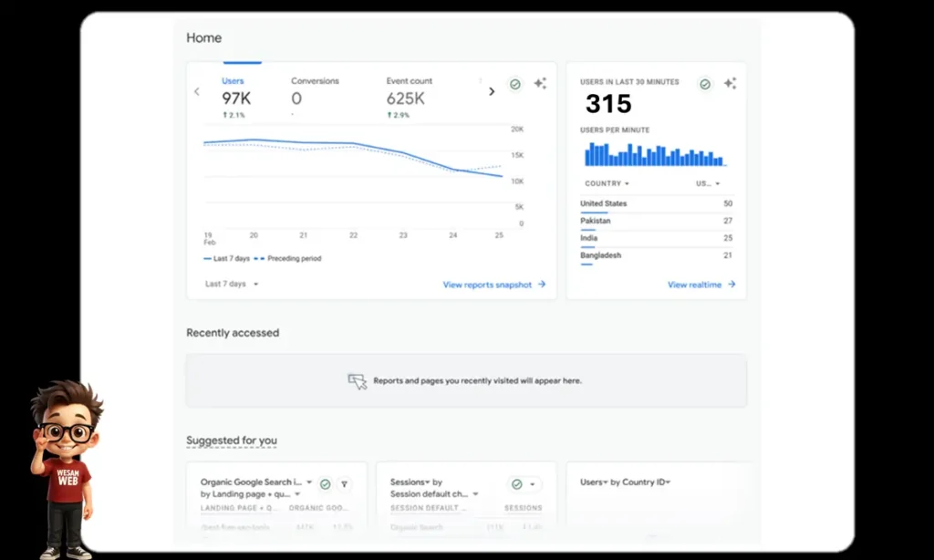Open Insights sparkle icon in the realtime card
The image size is (934, 560).
pos(730,84)
